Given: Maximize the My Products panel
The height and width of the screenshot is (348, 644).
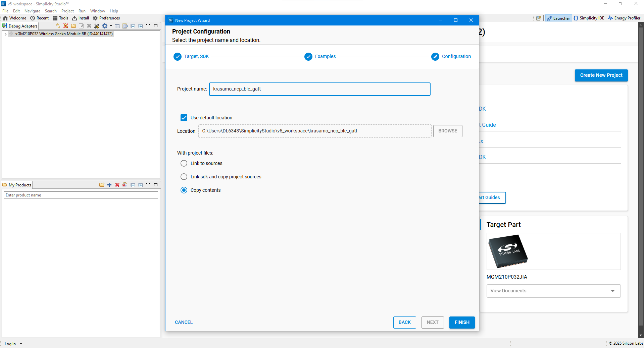Looking at the screenshot, I should 156,184.
